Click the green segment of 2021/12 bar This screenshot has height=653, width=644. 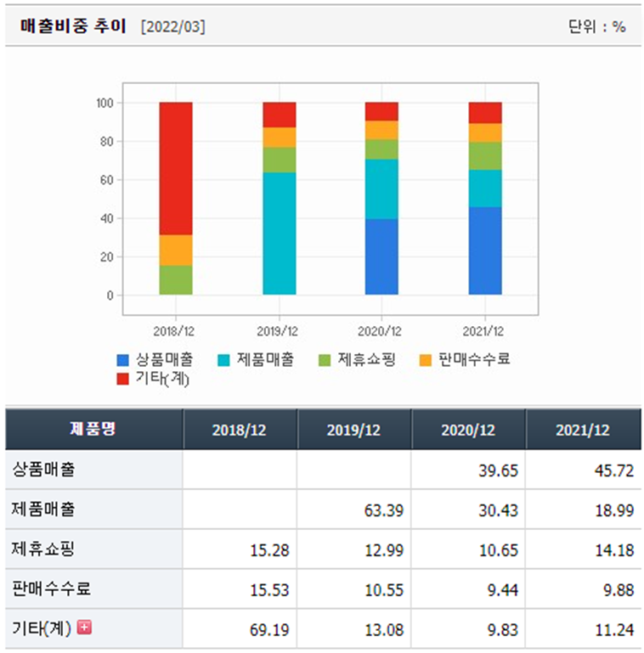[485, 156]
